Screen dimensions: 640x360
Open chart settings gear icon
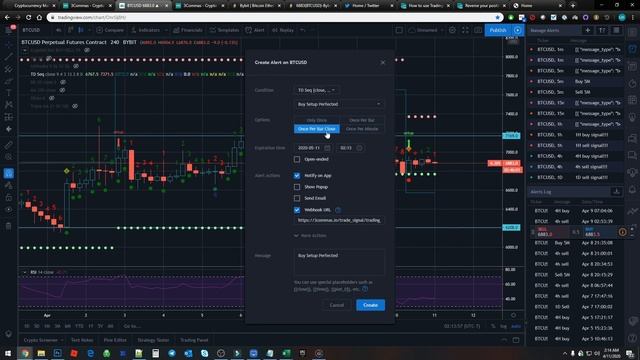(452, 30)
